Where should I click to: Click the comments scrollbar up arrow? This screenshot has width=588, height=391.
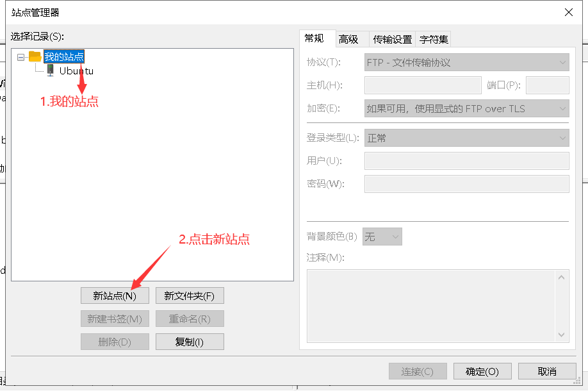(x=561, y=278)
